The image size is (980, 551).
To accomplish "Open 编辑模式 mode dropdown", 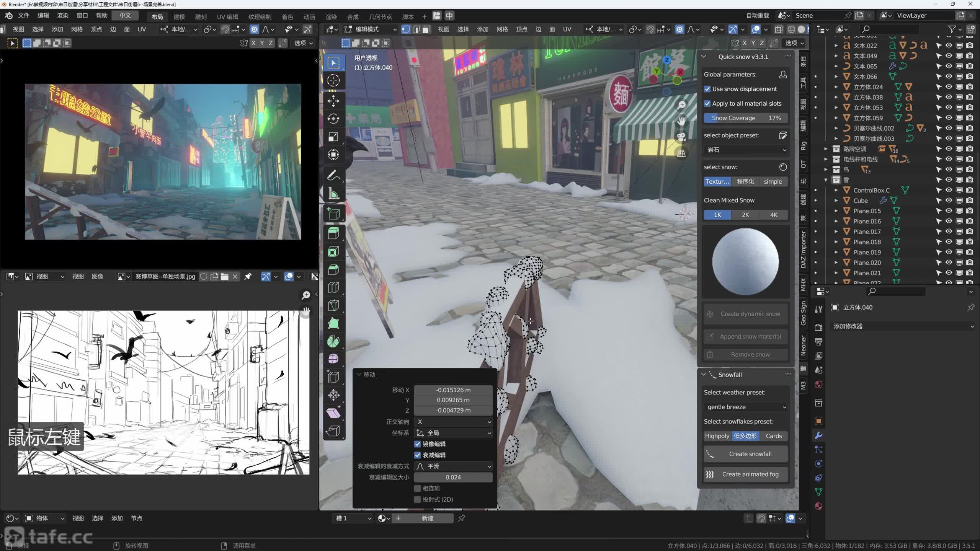I will (x=371, y=29).
